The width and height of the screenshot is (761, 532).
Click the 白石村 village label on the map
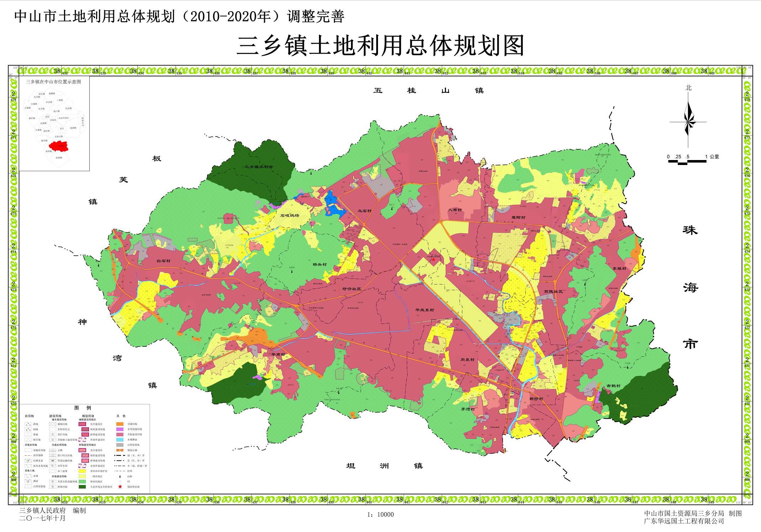pyautogui.click(x=163, y=261)
